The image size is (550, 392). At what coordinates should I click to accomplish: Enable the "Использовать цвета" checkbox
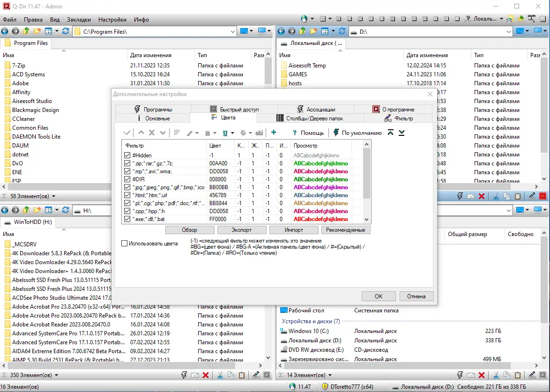(125, 244)
